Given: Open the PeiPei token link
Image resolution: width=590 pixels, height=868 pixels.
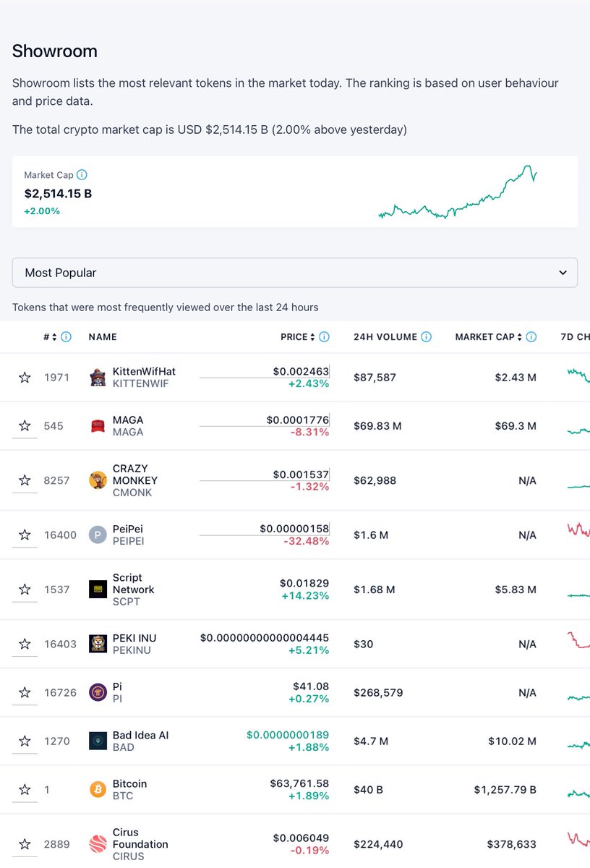Looking at the screenshot, I should pos(128,529).
